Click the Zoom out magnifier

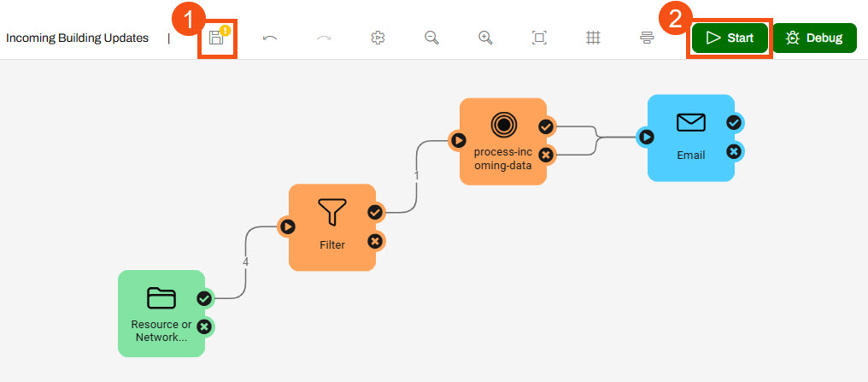[431, 38]
